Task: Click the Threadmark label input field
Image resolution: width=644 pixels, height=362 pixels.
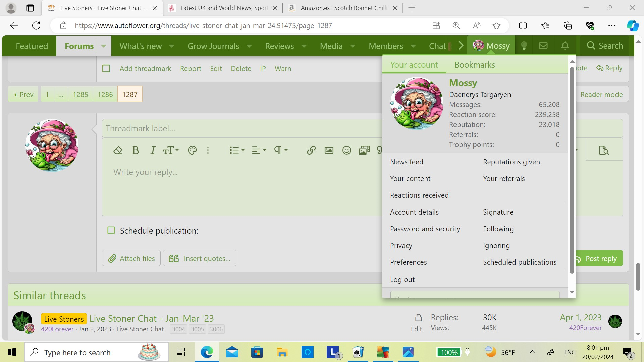Action: point(241,128)
